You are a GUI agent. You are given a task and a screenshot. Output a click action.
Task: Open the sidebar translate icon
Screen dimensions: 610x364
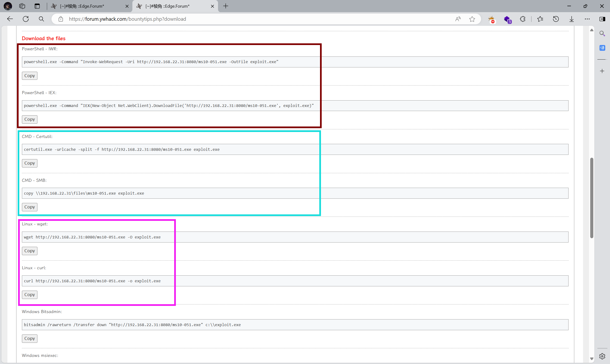click(602, 48)
